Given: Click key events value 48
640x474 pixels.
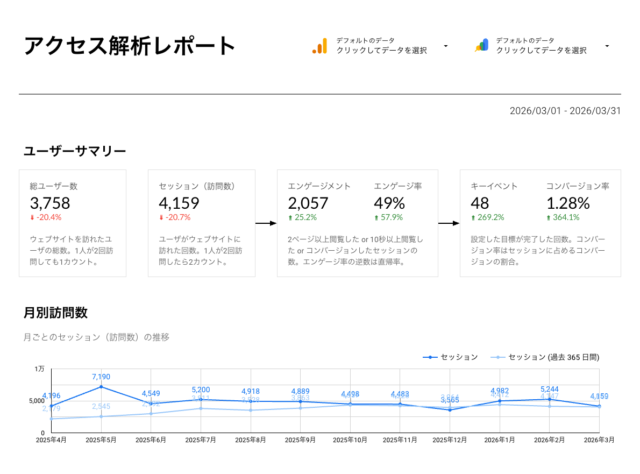Looking at the screenshot, I should click(480, 203).
